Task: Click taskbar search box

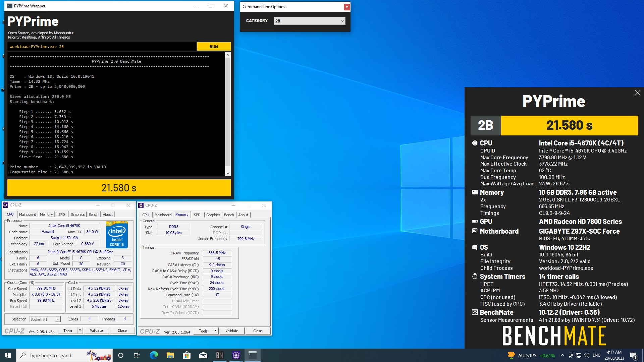Action: coord(64,355)
